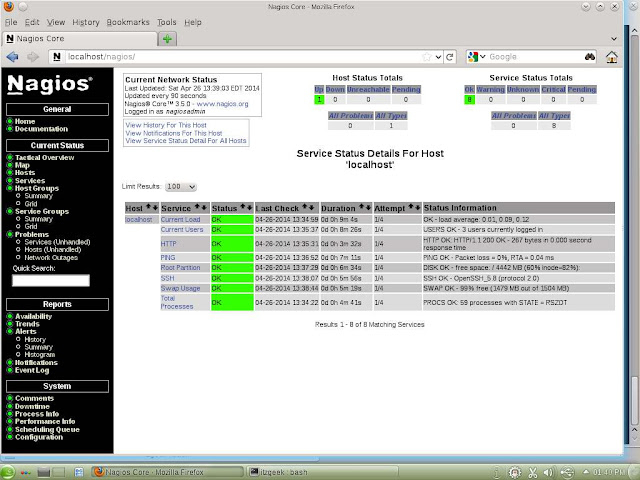640x480 pixels.
Task: Bookmark this page with the star icon
Action: click(427, 57)
